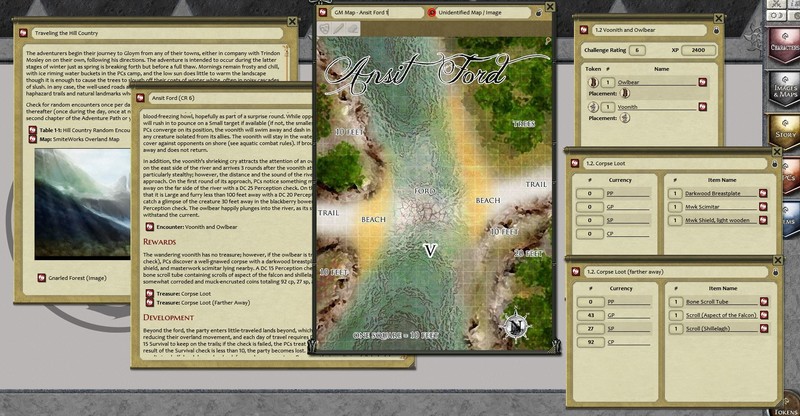Open Table 1-1 Hill Country Random Encounters link
800x416 pixels.
point(33,130)
